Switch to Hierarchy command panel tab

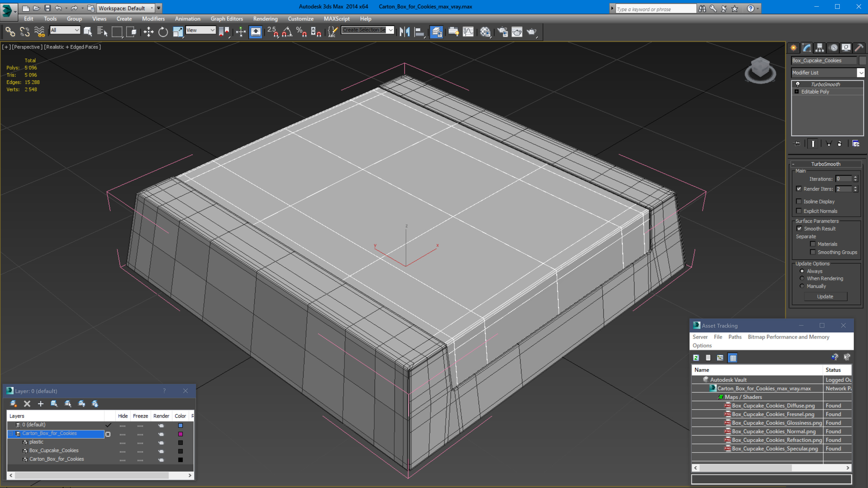pyautogui.click(x=819, y=48)
